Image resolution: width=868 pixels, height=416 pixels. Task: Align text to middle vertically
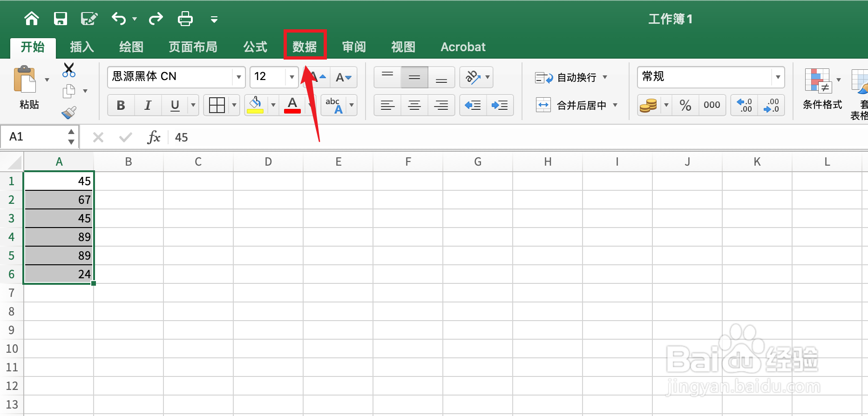coord(414,77)
